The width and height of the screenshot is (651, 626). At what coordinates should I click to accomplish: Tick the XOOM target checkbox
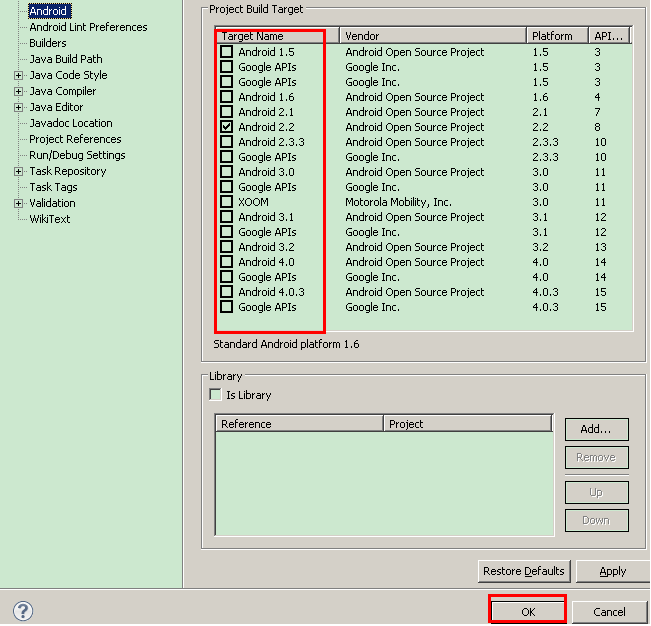227,202
